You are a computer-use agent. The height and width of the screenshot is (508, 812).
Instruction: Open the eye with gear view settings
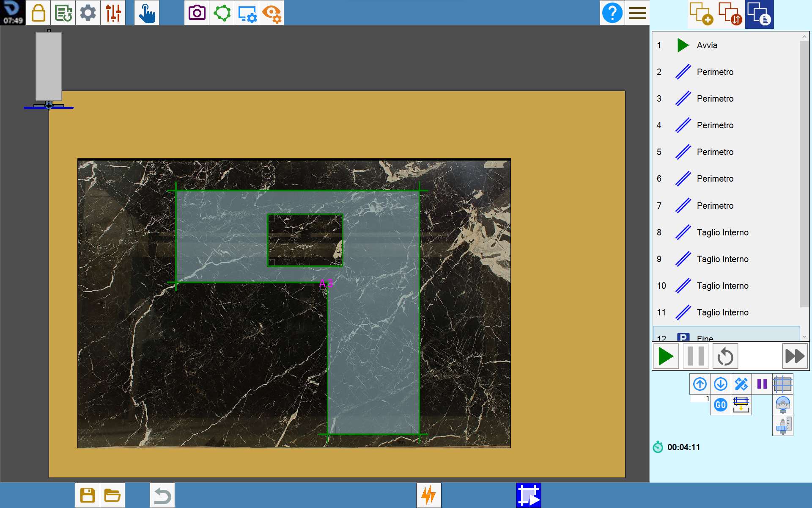point(272,13)
